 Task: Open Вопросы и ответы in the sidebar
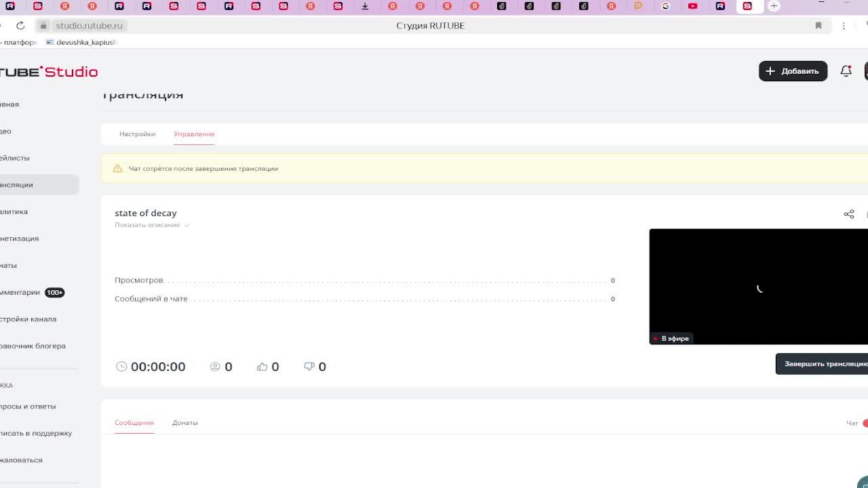28,407
